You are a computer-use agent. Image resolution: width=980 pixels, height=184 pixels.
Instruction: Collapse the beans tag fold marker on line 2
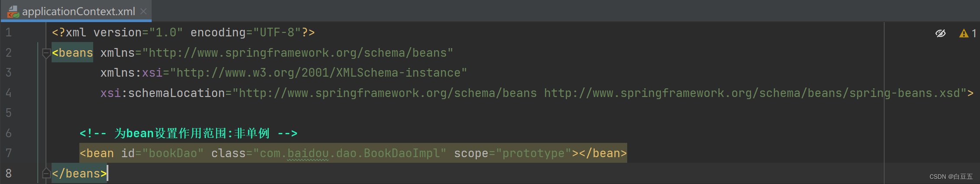(46, 53)
